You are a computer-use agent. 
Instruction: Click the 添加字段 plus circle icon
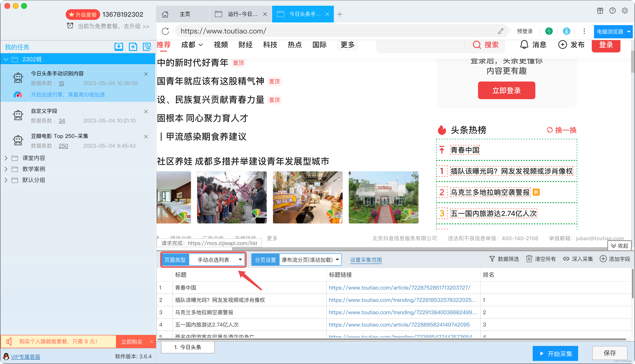pyautogui.click(x=603, y=259)
